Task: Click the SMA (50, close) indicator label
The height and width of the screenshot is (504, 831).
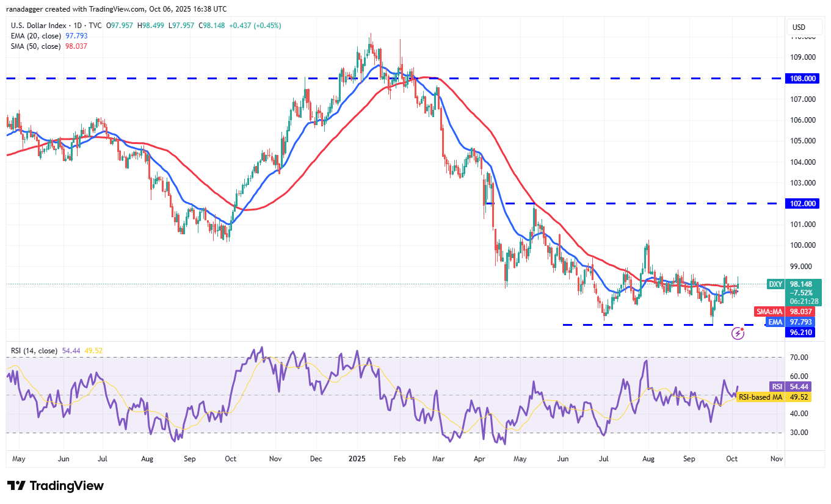Action: (x=37, y=46)
